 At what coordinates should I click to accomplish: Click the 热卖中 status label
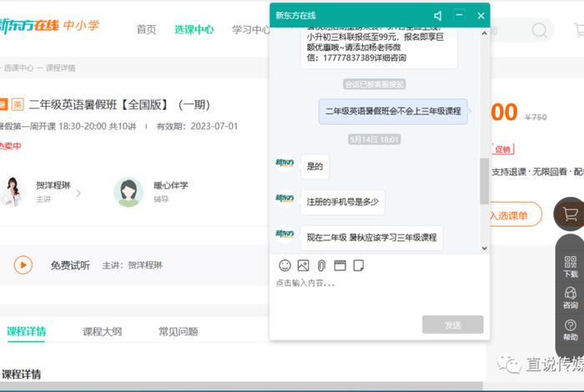(10, 146)
